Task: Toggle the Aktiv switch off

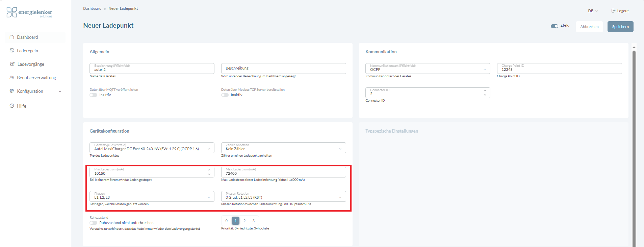Action: [554, 26]
